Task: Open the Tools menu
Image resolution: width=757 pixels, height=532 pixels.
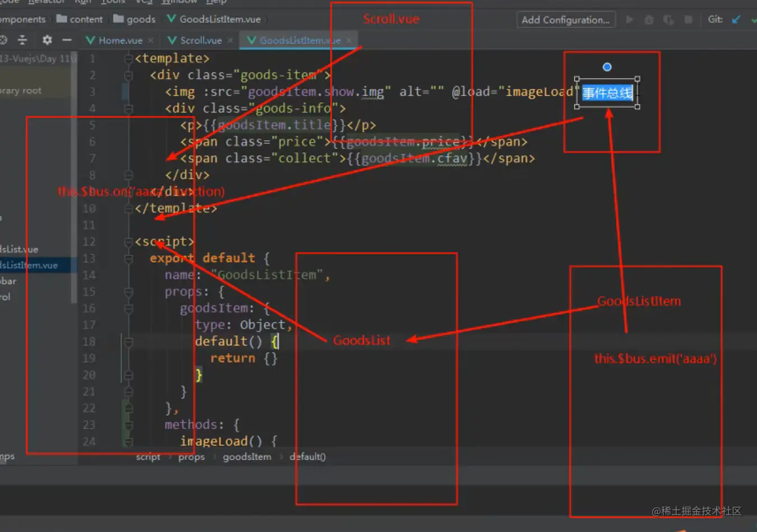Action: (x=113, y=2)
